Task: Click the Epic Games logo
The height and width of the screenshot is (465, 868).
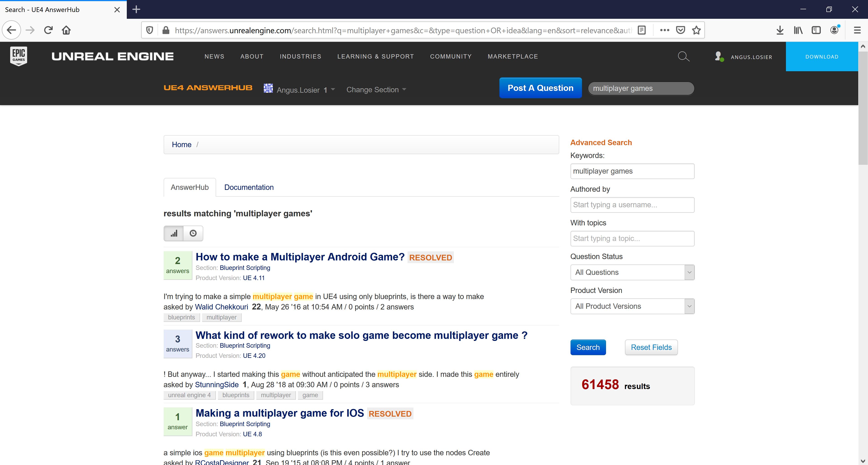Action: point(19,56)
